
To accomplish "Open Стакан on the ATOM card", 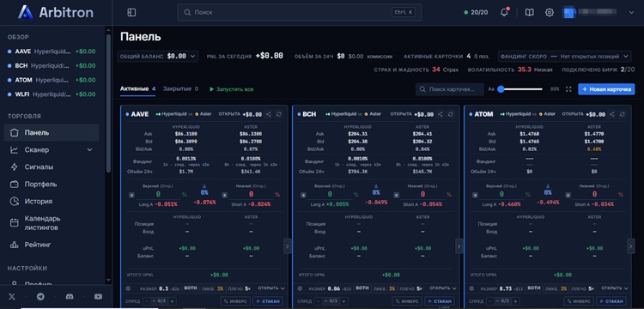I will pos(611,301).
